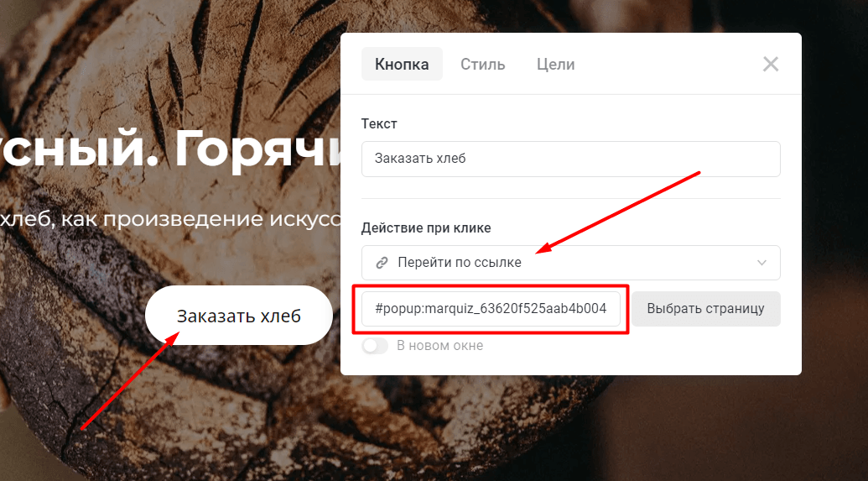
Task: Open the Стиль tab
Action: click(x=483, y=65)
